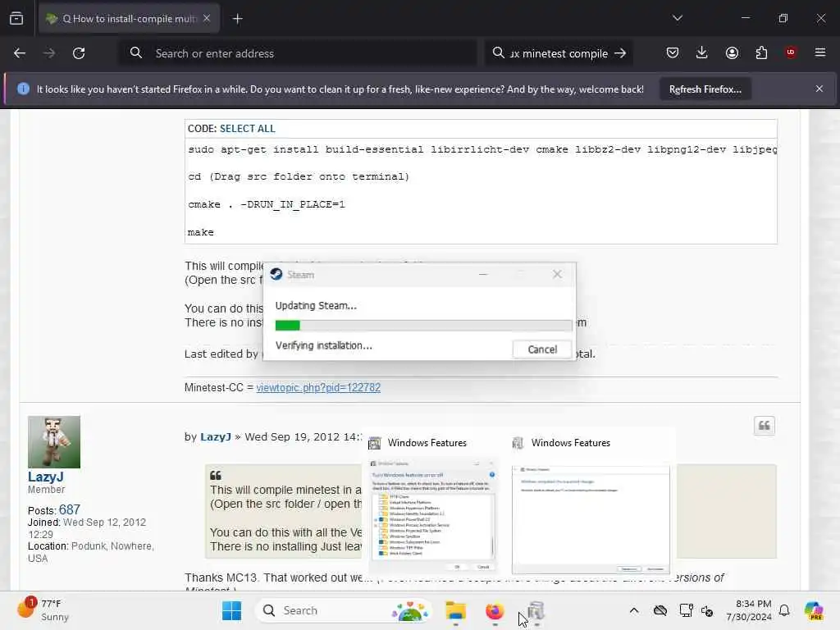840x630 pixels.
Task: Click the Steam logo in dialog title
Action: tap(276, 274)
